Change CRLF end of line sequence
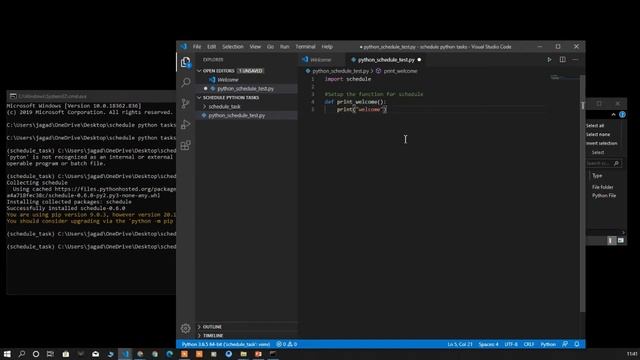 (x=529, y=344)
